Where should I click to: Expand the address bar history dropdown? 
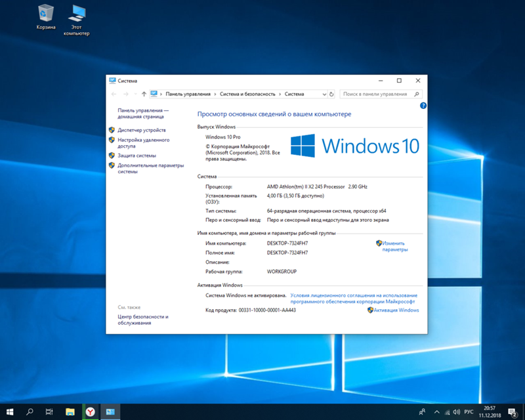[324, 94]
